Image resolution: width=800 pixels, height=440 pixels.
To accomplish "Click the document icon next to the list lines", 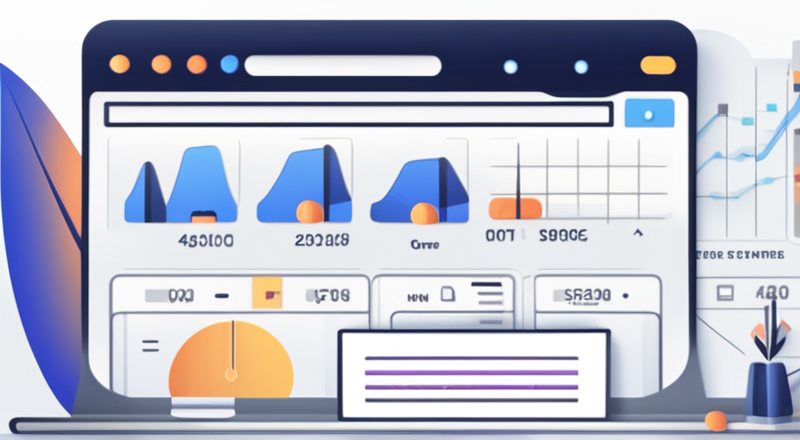I will (x=448, y=294).
